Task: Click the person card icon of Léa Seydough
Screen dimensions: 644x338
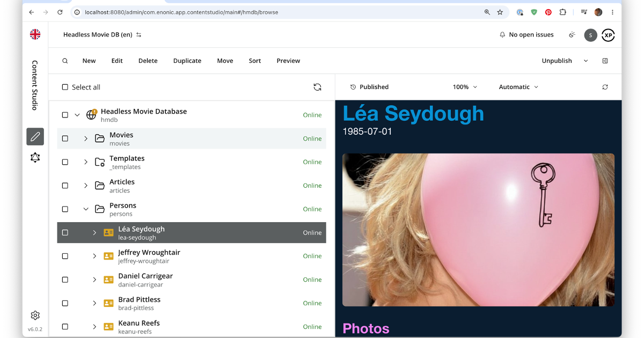Action: [x=108, y=233]
